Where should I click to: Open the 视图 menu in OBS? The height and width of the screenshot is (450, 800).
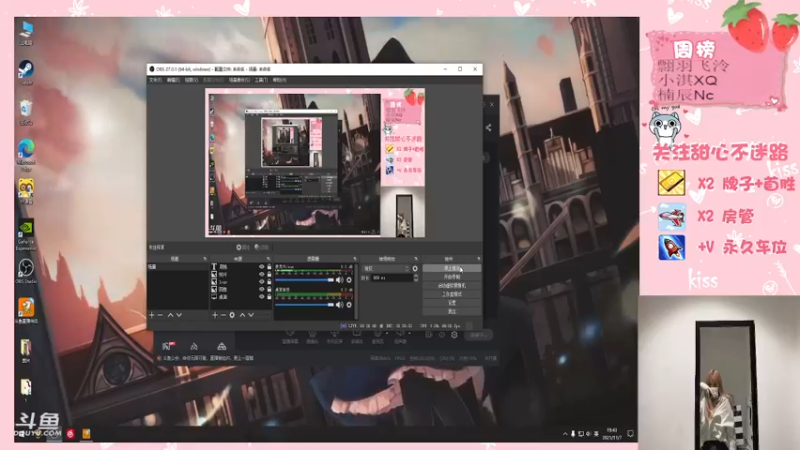coord(191,80)
